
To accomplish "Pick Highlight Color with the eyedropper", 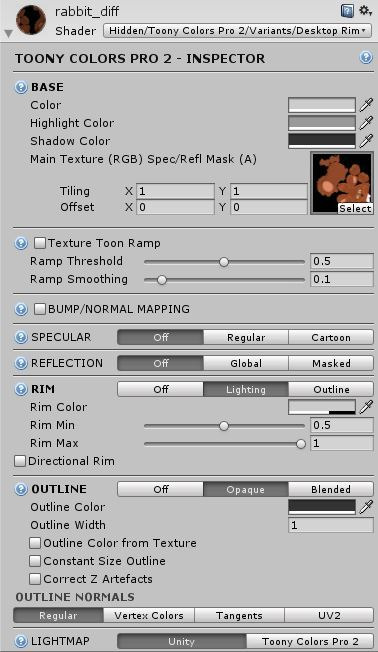I will [x=366, y=123].
